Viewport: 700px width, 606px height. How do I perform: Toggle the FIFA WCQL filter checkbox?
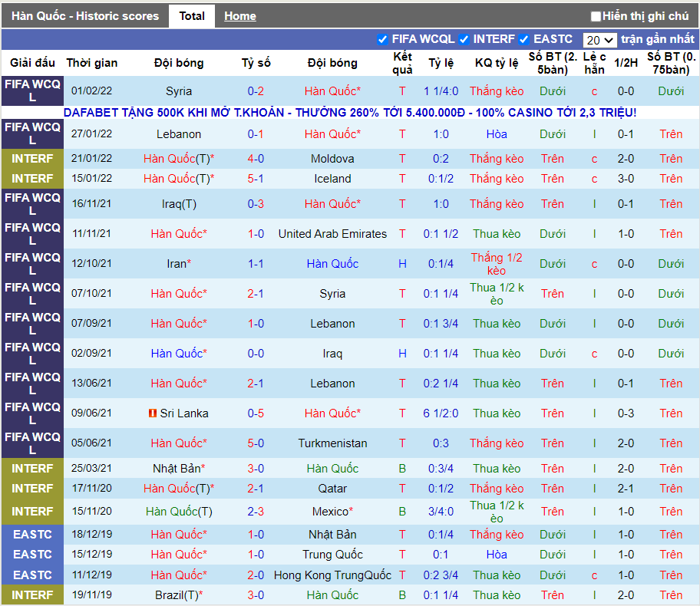tap(382, 39)
